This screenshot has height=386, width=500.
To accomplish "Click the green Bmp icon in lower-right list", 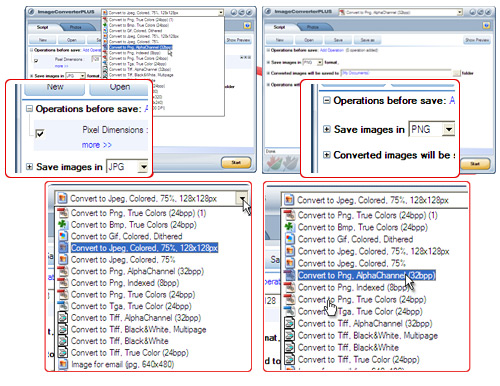I will point(289,227).
